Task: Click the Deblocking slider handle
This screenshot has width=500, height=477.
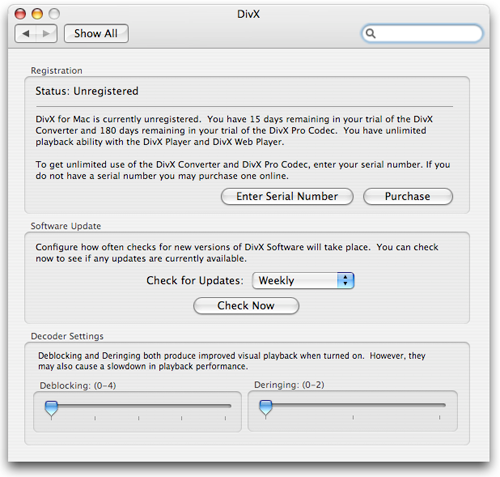Action: pos(51,409)
